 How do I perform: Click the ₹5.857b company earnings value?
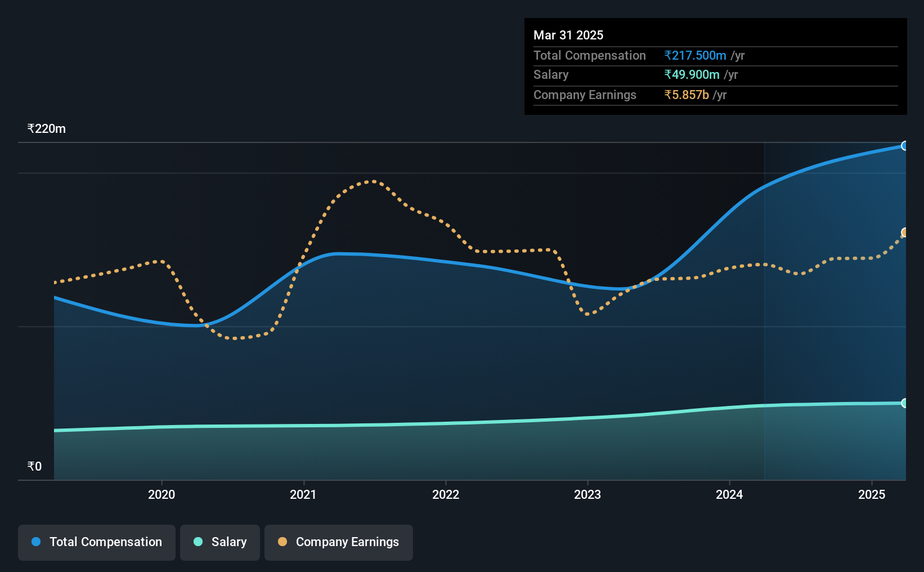pyautogui.click(x=687, y=95)
